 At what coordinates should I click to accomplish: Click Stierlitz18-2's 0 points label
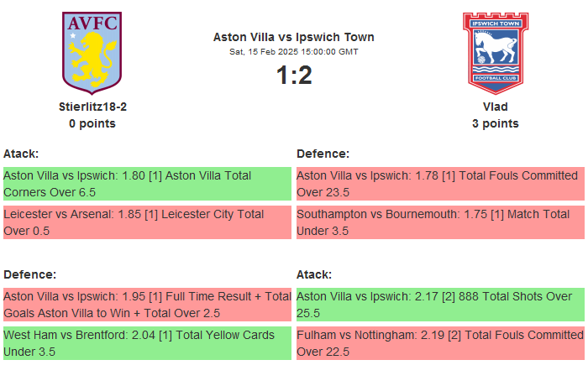click(92, 123)
